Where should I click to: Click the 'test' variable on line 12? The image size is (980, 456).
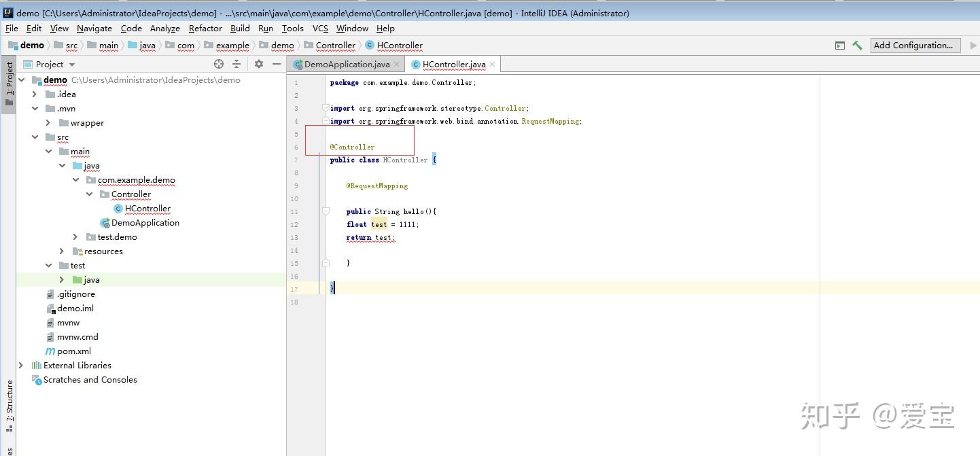379,224
